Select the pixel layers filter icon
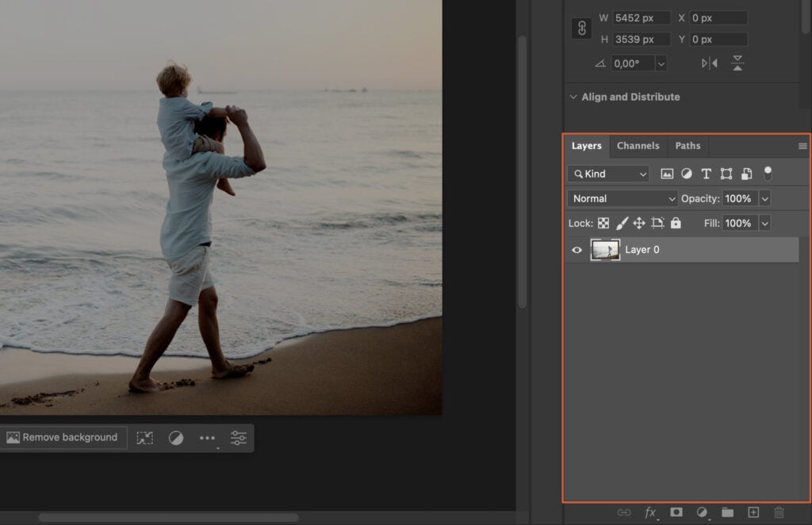Viewport: 812px width, 525px height. point(666,174)
